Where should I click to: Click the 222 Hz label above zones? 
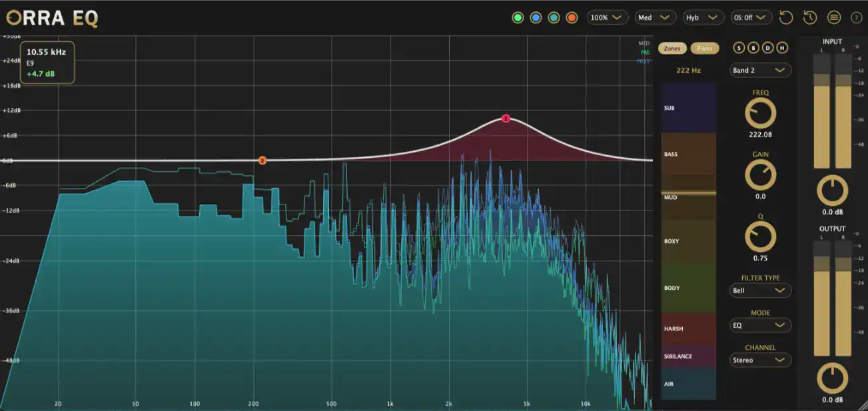688,70
